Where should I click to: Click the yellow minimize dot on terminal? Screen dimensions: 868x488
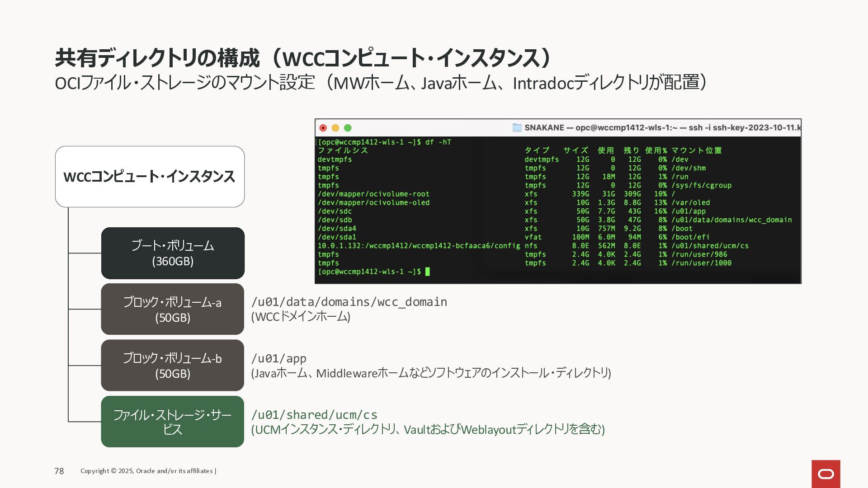pyautogui.click(x=335, y=128)
